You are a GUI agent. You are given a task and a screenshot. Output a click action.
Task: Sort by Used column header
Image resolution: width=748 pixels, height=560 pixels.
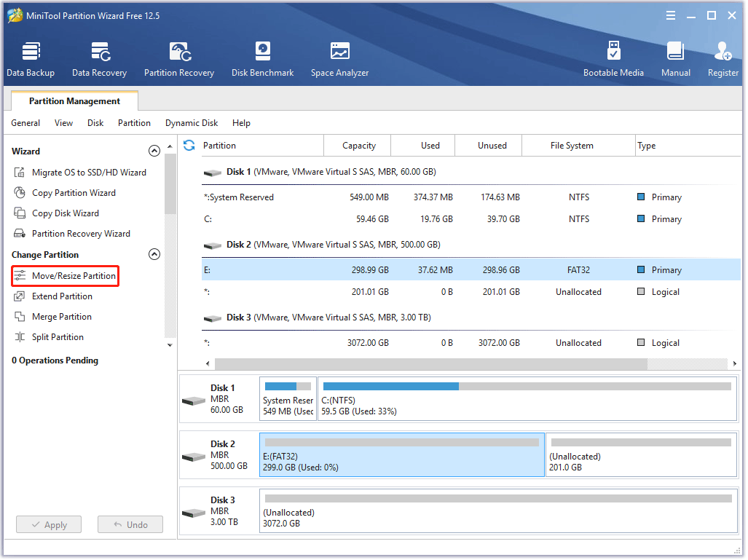coord(424,146)
